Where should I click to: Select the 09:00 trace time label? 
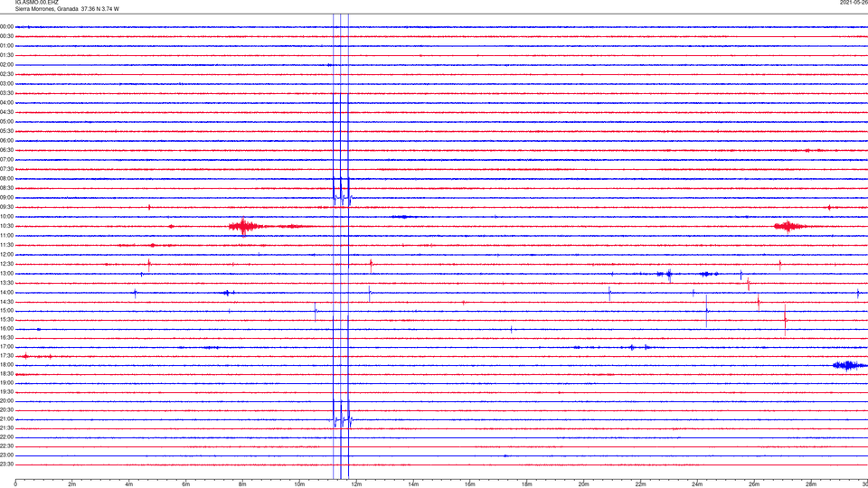[x=6, y=198]
